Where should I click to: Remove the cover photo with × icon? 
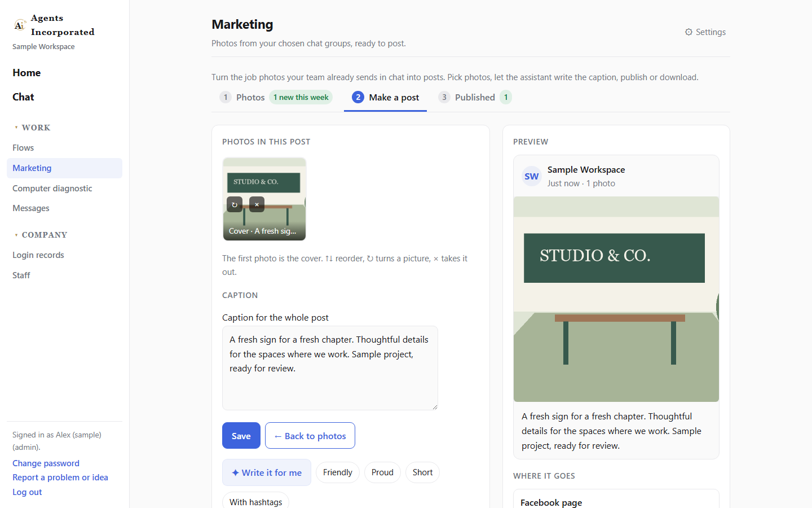click(257, 204)
